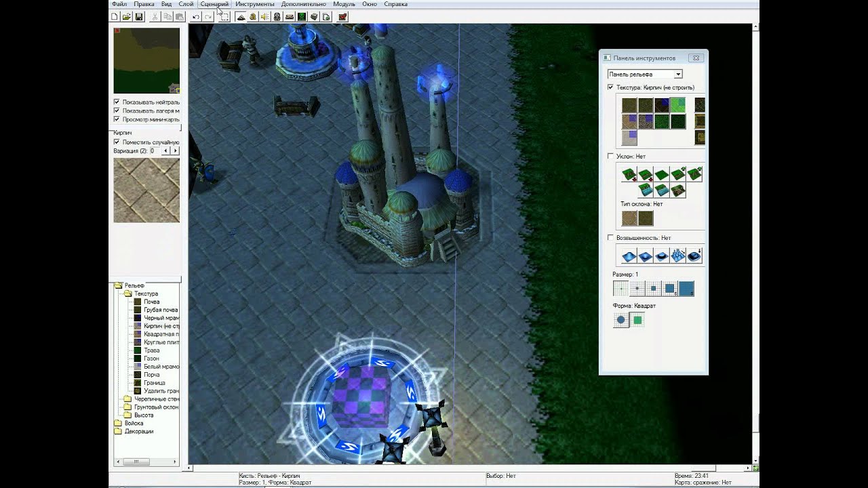
Task: Open the Import manager icon
Action: pyautogui.click(x=326, y=16)
